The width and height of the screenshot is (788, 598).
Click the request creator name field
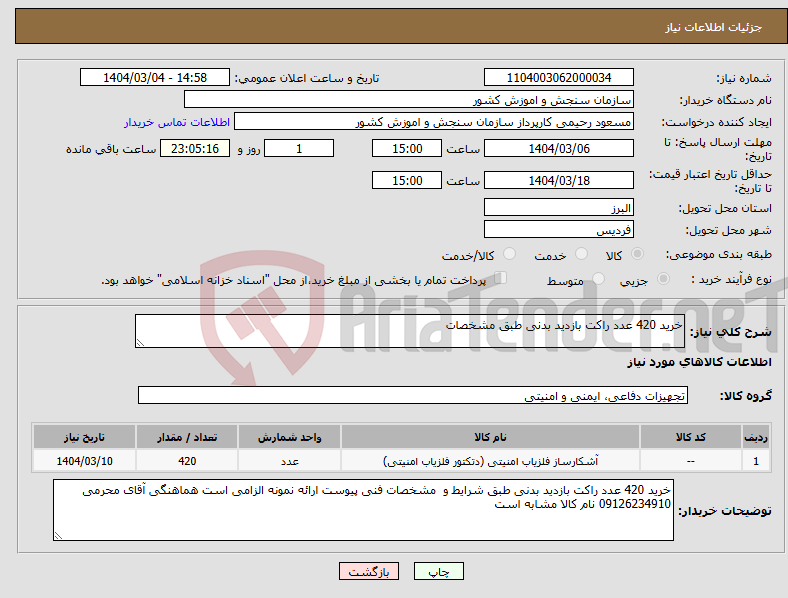click(x=434, y=122)
